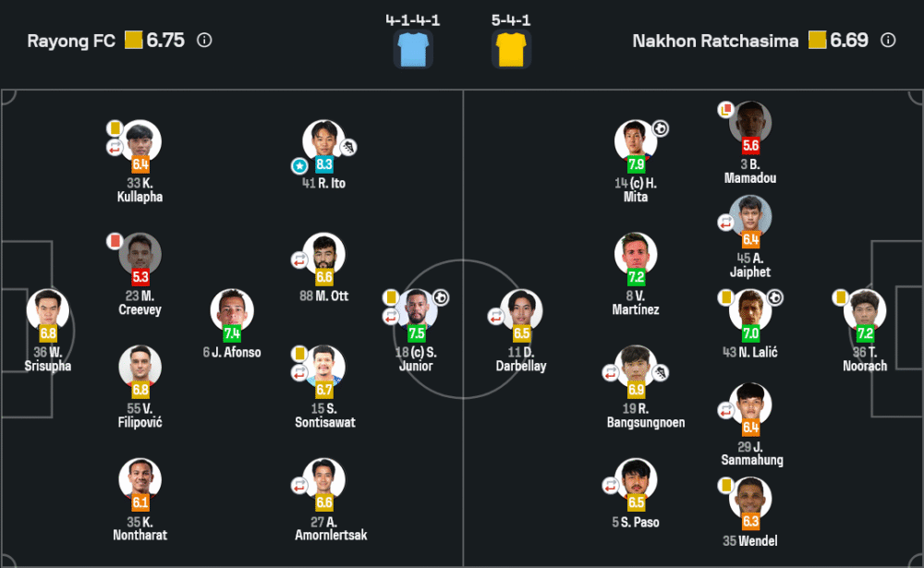The image size is (924, 568).
Task: Click the assist boot icon on R. Bangsungnoen
Action: tap(661, 372)
